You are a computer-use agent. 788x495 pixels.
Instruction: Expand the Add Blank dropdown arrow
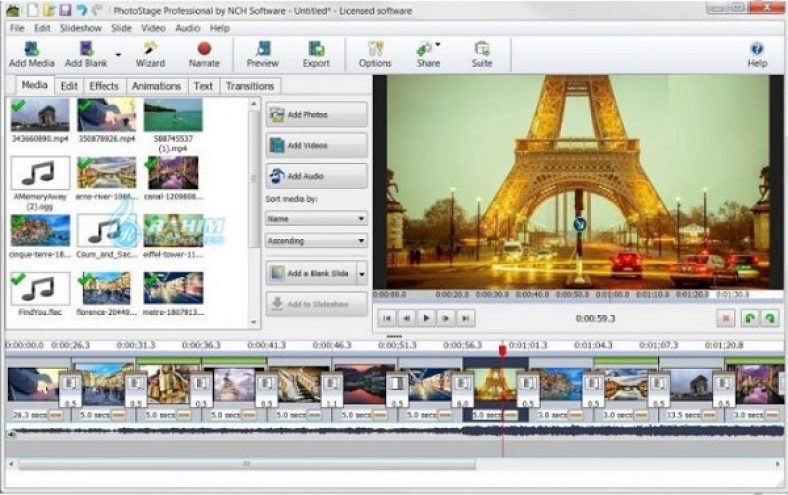coord(118,54)
